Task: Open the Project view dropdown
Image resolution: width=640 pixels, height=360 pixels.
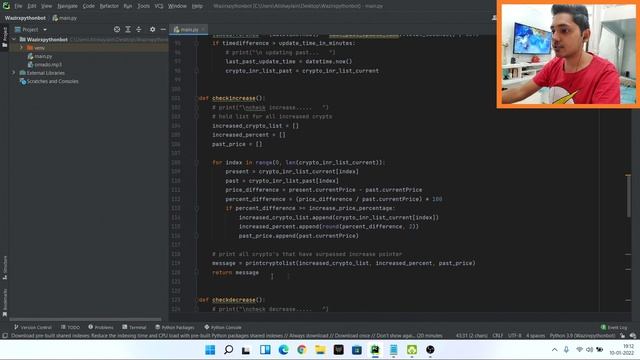Action: click(x=31, y=29)
